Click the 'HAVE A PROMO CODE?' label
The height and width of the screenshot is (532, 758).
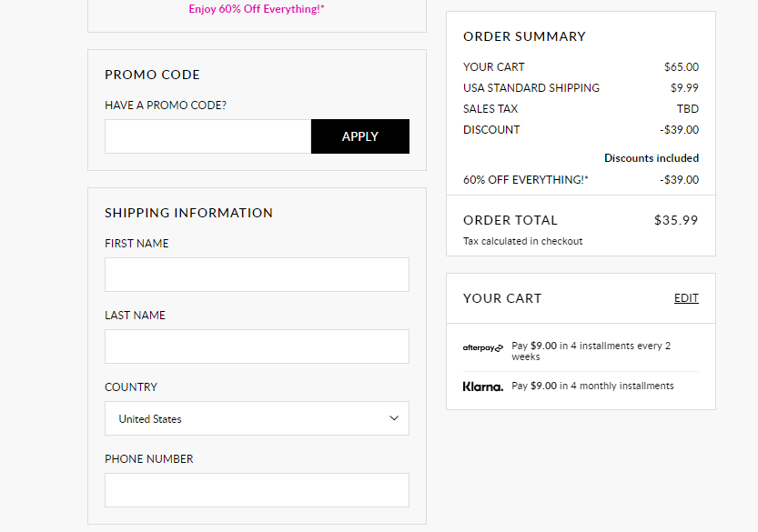coord(166,105)
